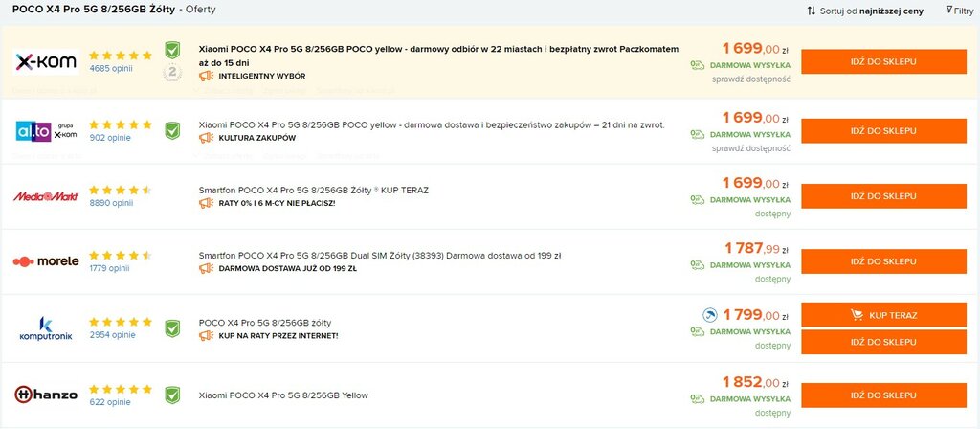Image resolution: width=980 pixels, height=429 pixels.
Task: Click the Kultura zakupów label
Action: 257,138
